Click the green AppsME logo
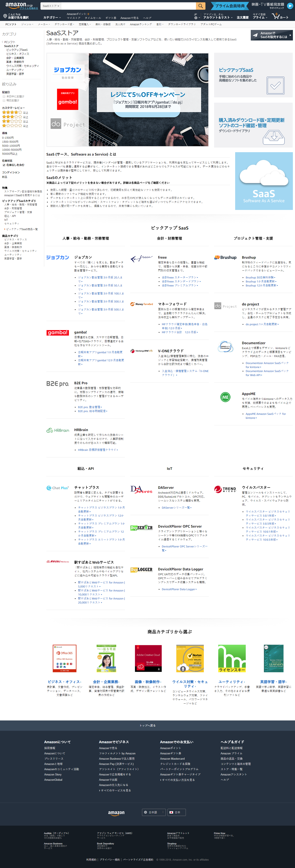This screenshot has width=295, height=868. [x=225, y=397]
